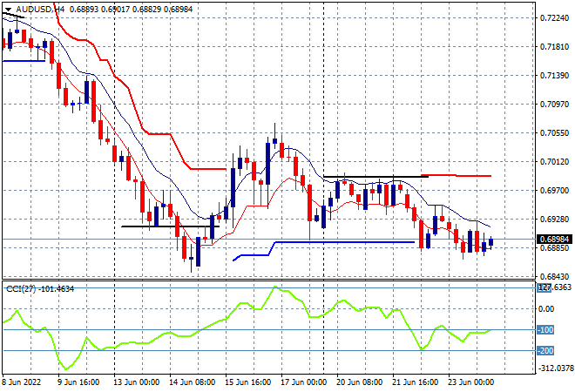Click price scale value 0.68850
The height and width of the screenshot is (392, 575).
point(554,248)
